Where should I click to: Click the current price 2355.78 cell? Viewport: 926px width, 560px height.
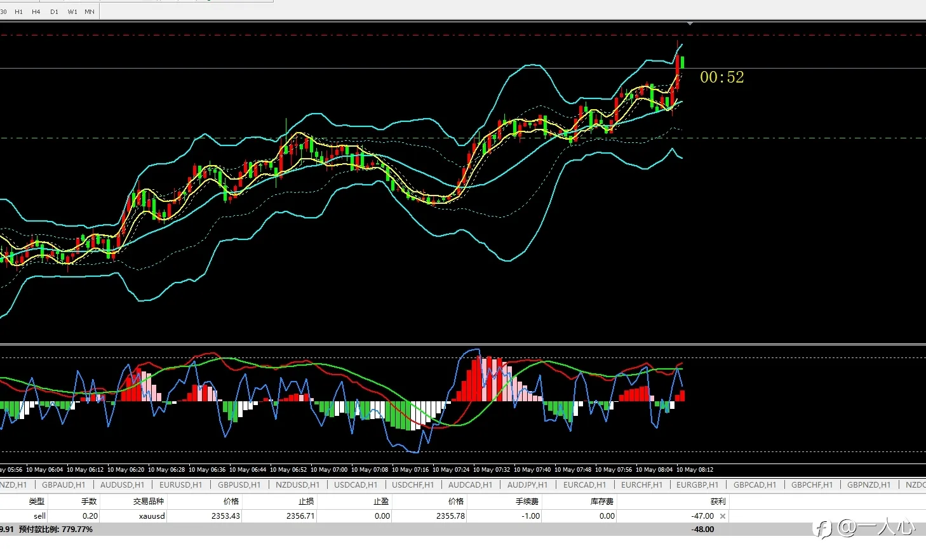[x=450, y=516]
